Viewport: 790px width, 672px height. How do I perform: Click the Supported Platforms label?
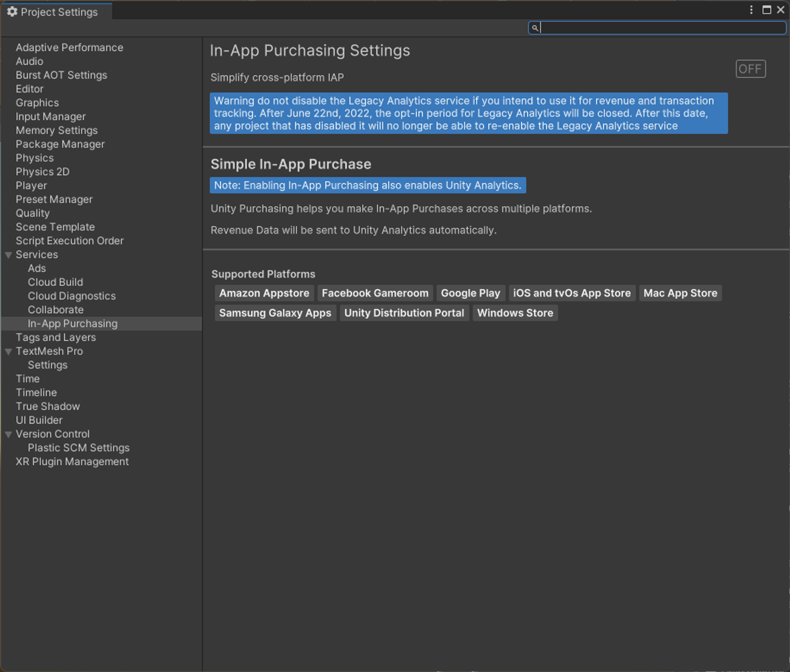point(263,275)
